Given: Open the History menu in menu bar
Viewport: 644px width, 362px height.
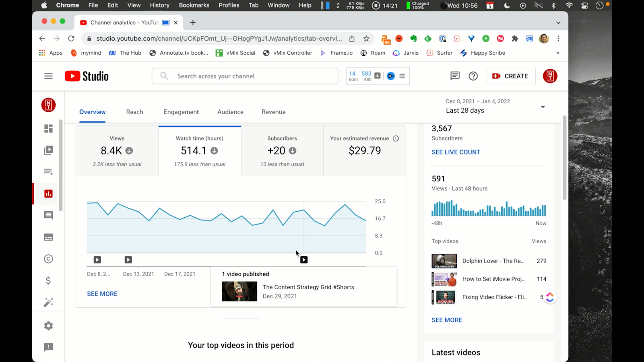Looking at the screenshot, I should tap(160, 5).
